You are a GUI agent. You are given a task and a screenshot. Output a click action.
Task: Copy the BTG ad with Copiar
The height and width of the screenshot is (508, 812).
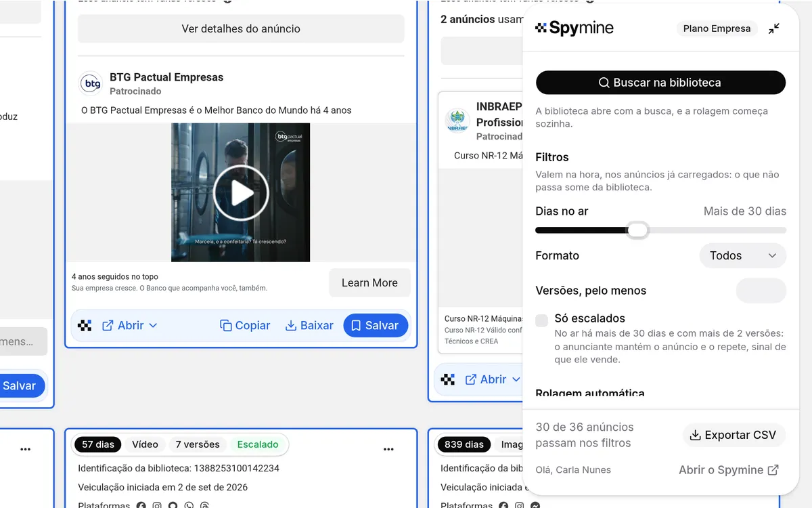tap(245, 326)
